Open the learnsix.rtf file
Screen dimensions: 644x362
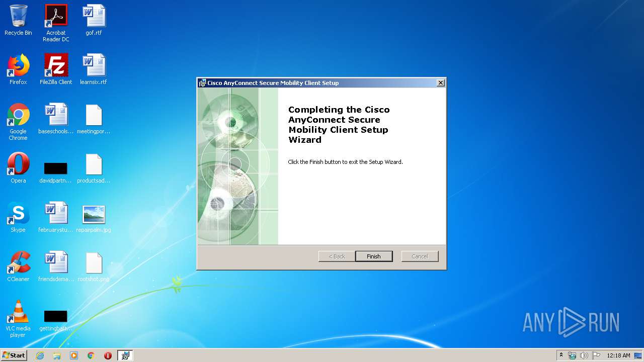click(94, 69)
